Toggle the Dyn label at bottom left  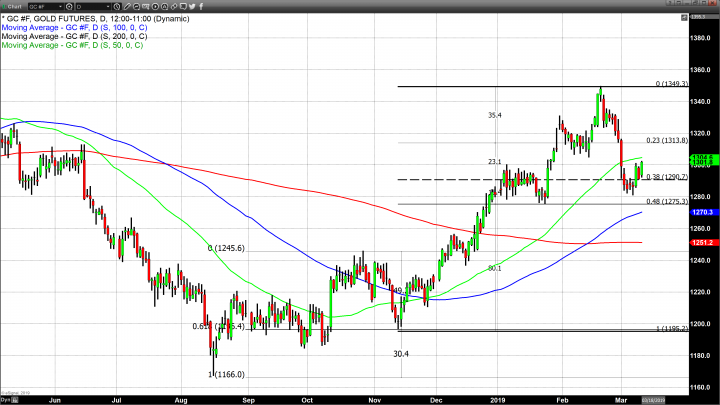(x=4, y=400)
